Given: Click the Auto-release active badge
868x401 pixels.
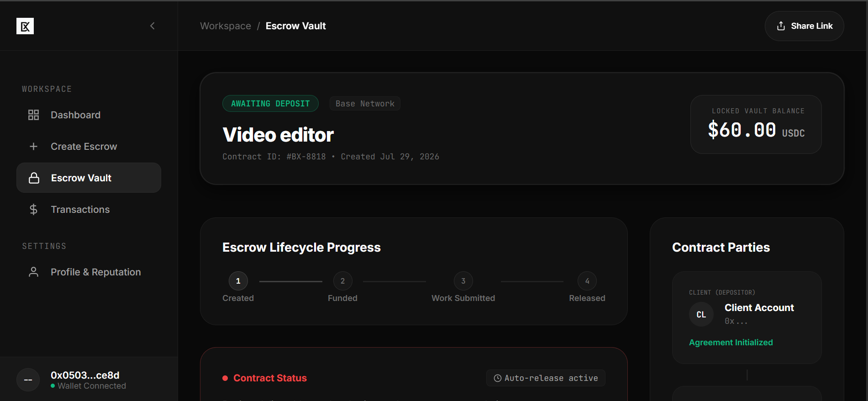Looking at the screenshot, I should (x=546, y=378).
